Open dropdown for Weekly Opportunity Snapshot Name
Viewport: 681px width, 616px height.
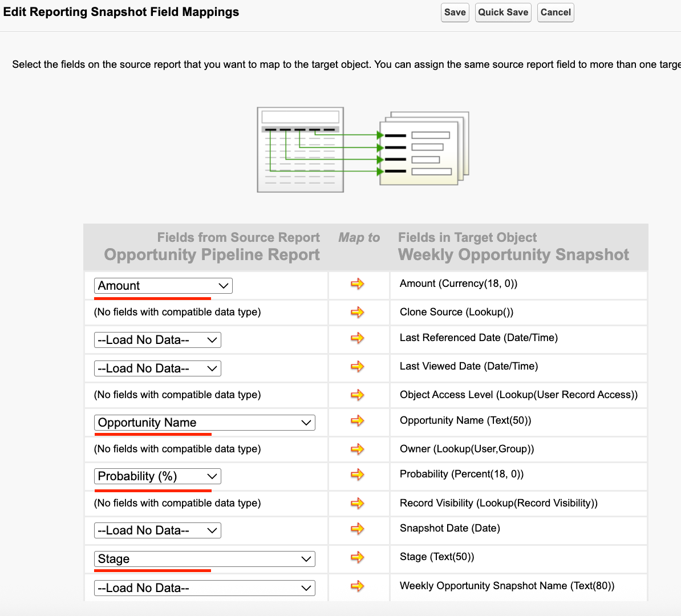click(x=204, y=588)
